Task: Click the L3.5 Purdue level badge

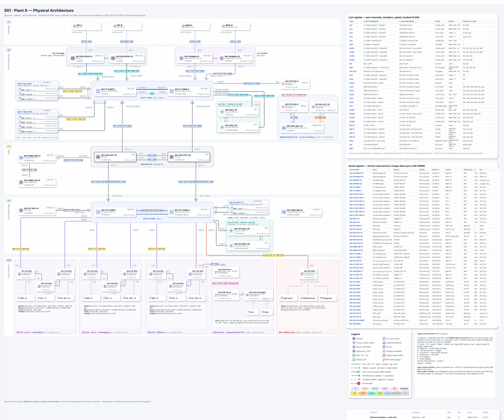Action: coord(9,146)
